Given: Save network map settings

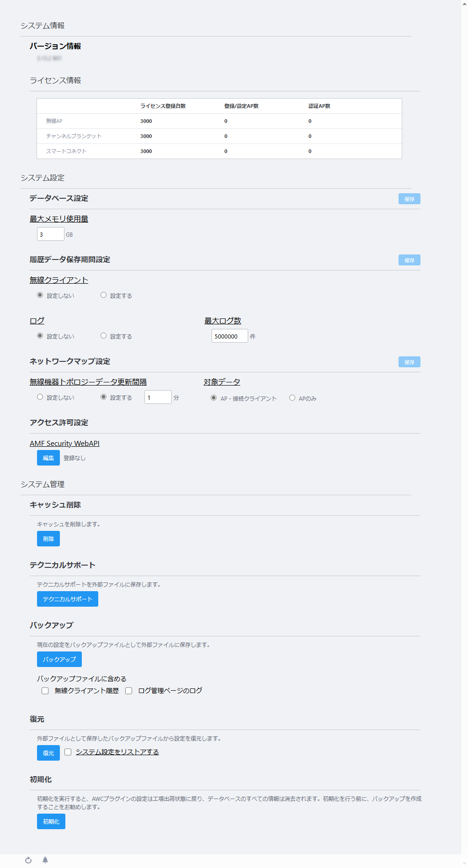Looking at the screenshot, I should 409,362.
